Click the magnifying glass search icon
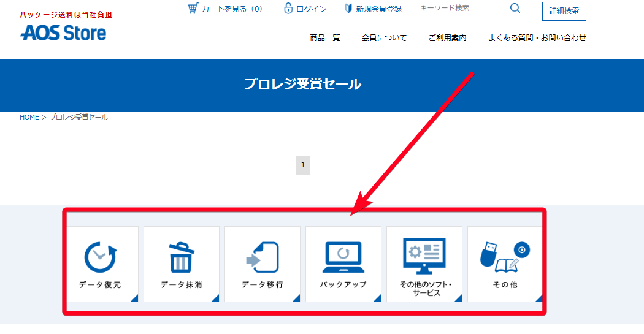 pos(515,8)
